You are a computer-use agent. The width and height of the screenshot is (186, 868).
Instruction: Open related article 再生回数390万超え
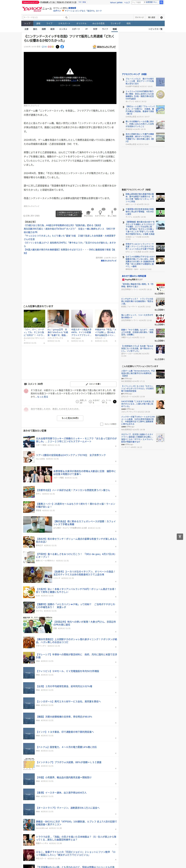pyautogui.click(x=69, y=230)
